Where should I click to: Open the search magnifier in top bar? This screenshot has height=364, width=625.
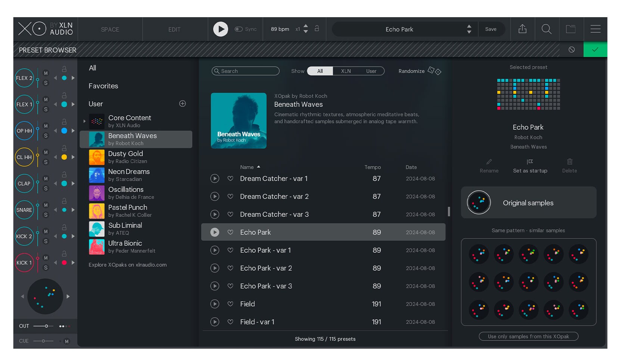pos(546,29)
